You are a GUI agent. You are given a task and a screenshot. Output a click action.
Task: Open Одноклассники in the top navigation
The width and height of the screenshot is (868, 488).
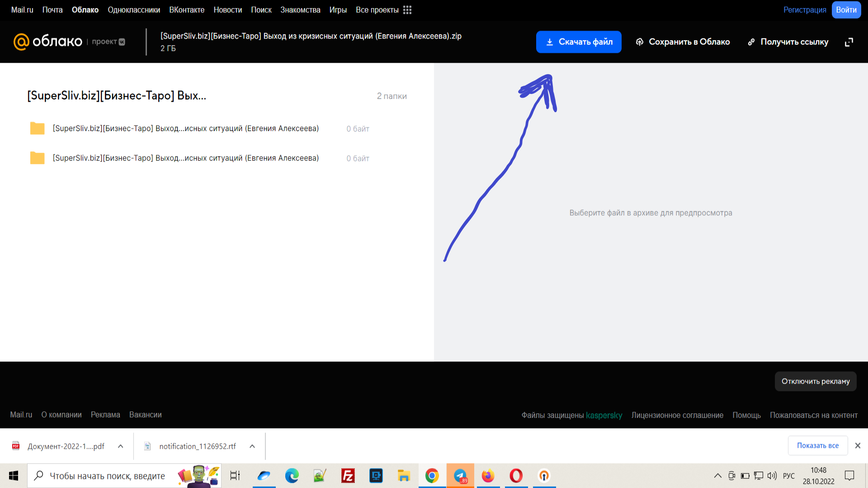134,10
